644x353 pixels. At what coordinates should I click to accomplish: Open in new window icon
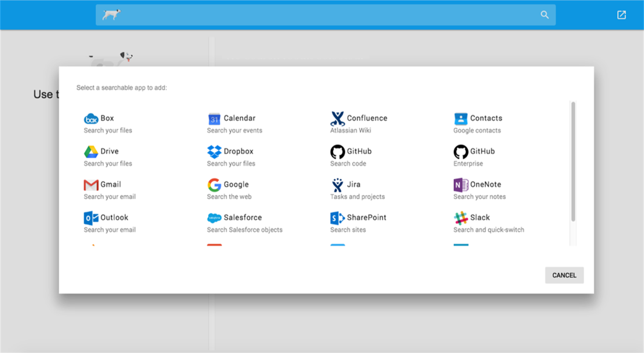click(x=622, y=15)
